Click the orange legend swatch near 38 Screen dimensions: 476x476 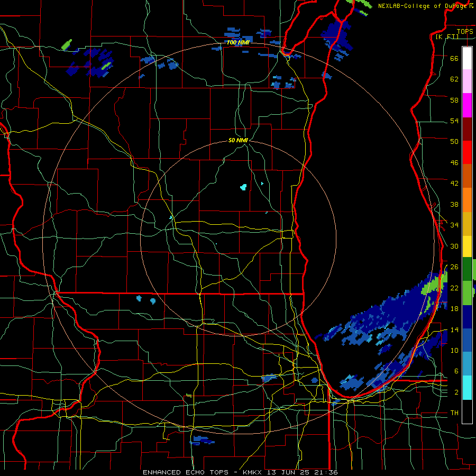467,200
